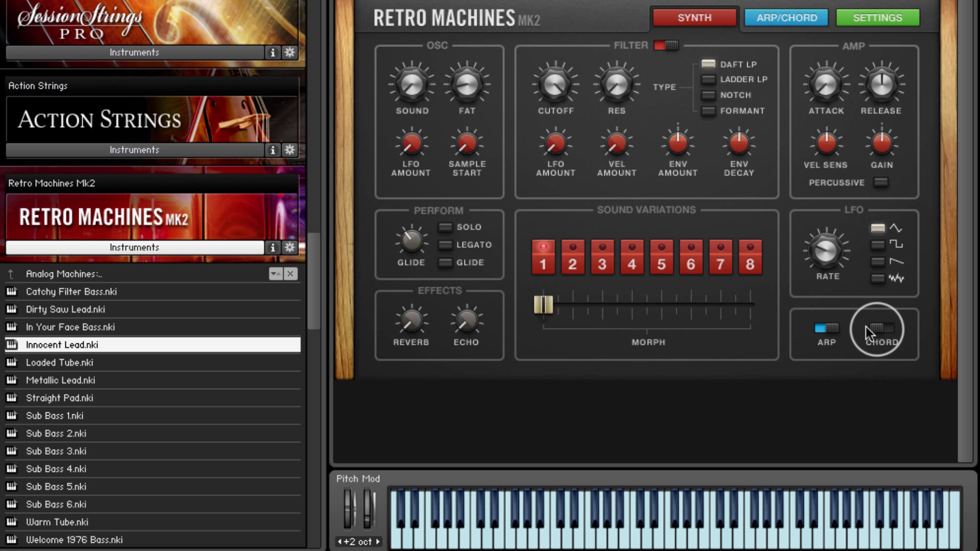Click the amp ATTACK knob
The image size is (980, 551).
point(826,85)
